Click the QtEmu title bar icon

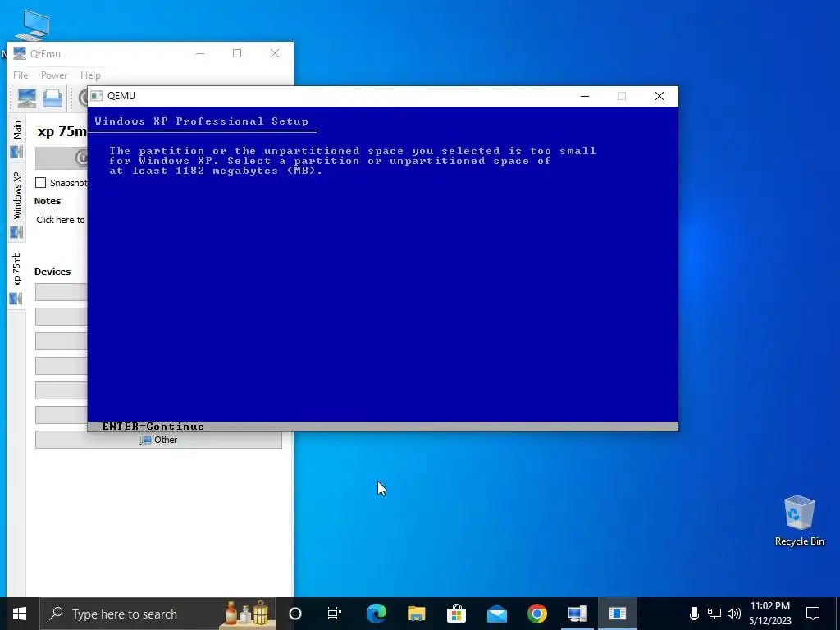[x=20, y=53]
